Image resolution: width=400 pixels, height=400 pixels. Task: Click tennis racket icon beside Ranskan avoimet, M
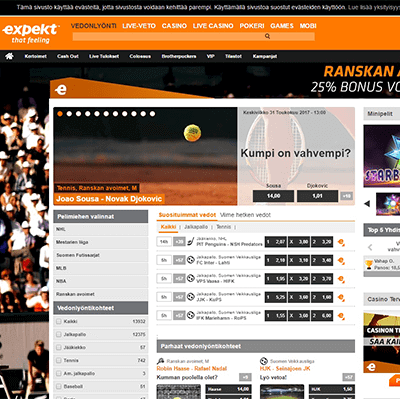[x=160, y=361]
